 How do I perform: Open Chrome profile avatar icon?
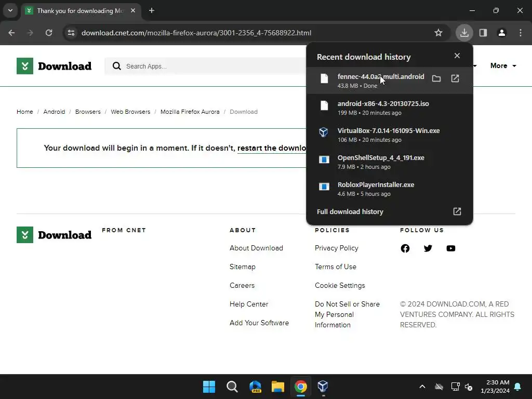coord(502,33)
